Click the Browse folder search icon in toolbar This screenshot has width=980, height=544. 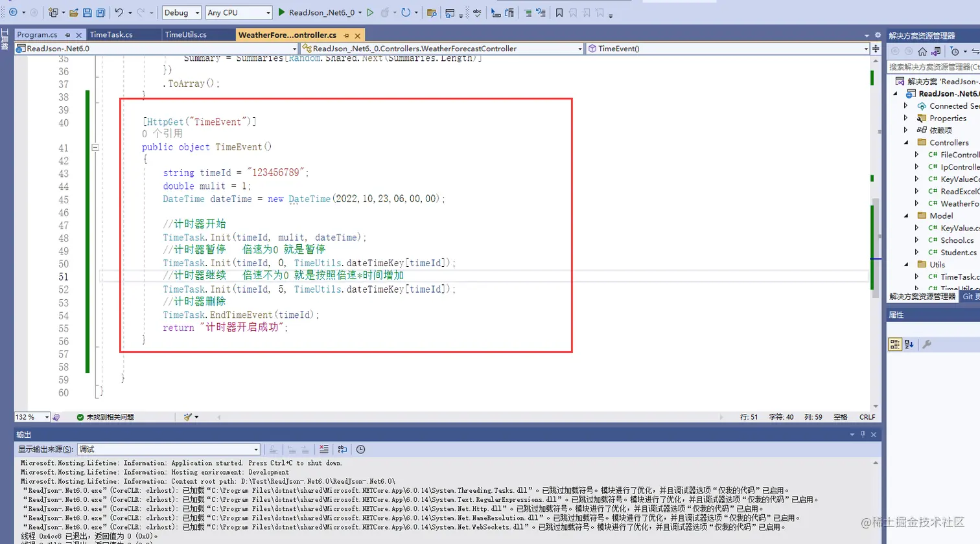tap(432, 12)
